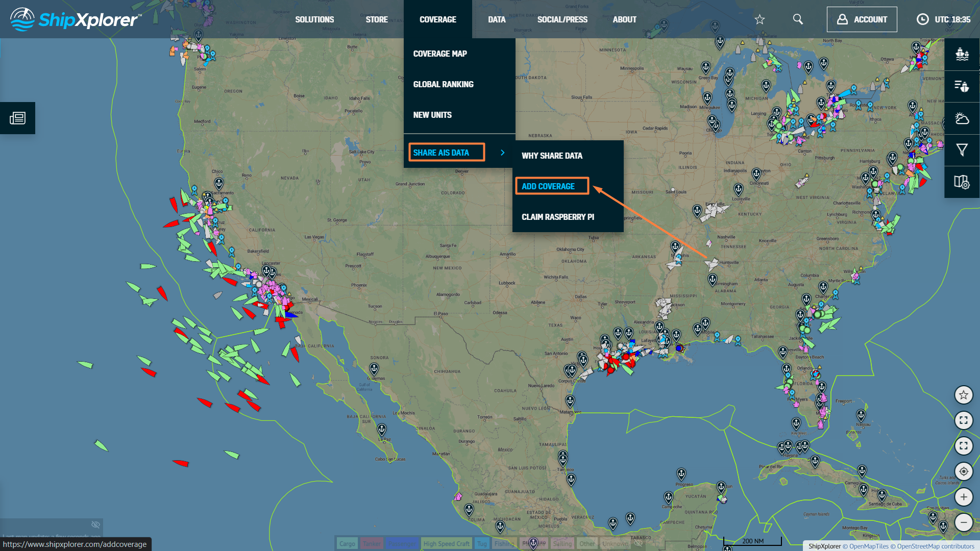Open the search icon in top bar

click(x=798, y=19)
